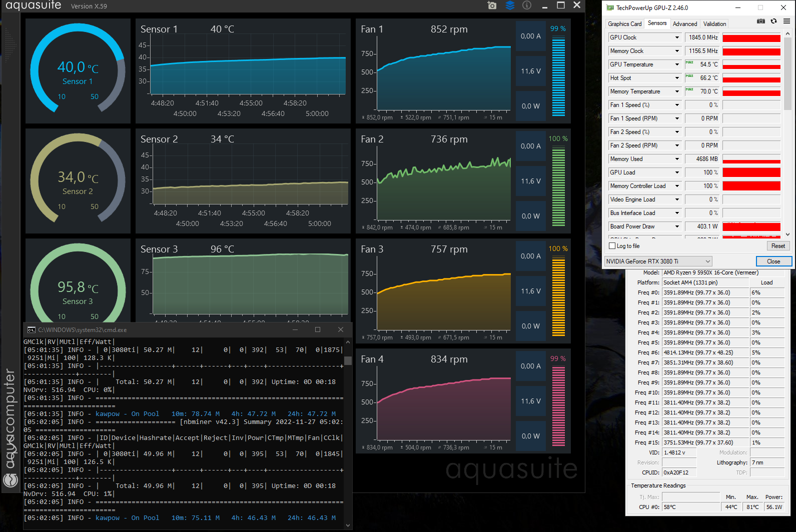796x532 pixels.
Task: Expand the Board Power Draw sensor dropdown
Action: 677,226
